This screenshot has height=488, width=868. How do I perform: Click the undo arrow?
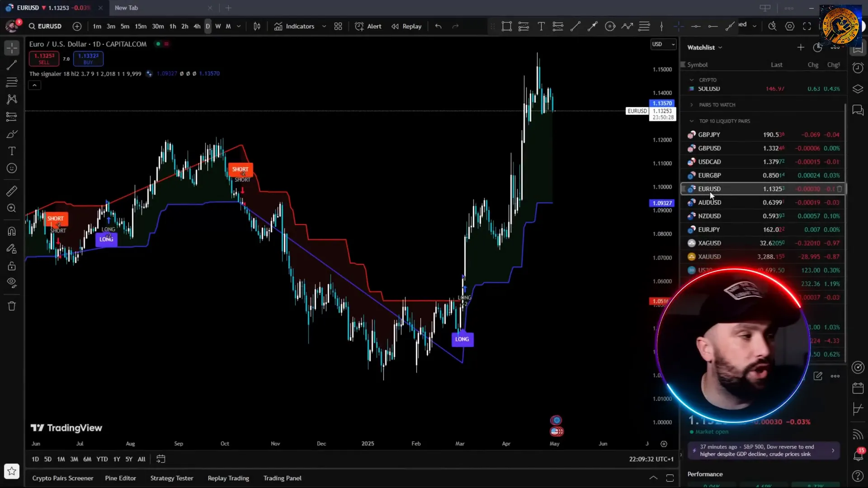tap(438, 26)
